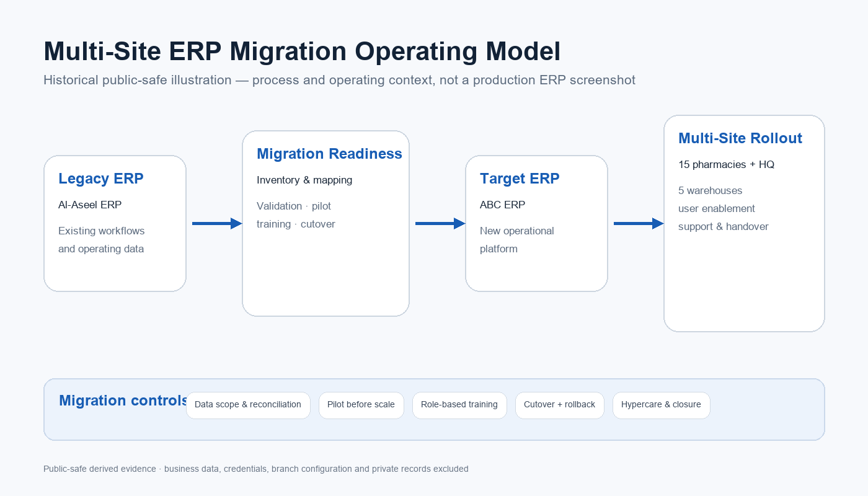This screenshot has height=496, width=868.
Task: Click the Legacy ERP heading
Action: 101,179
